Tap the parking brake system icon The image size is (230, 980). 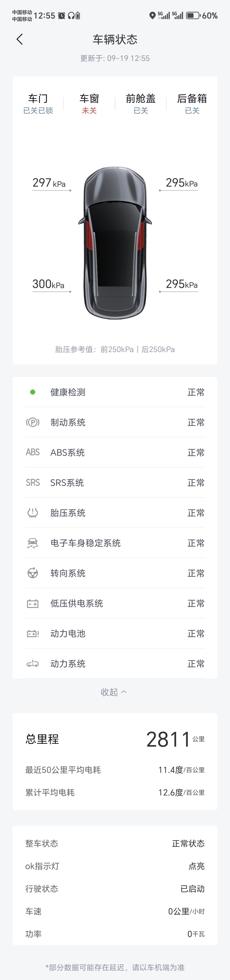(x=33, y=422)
